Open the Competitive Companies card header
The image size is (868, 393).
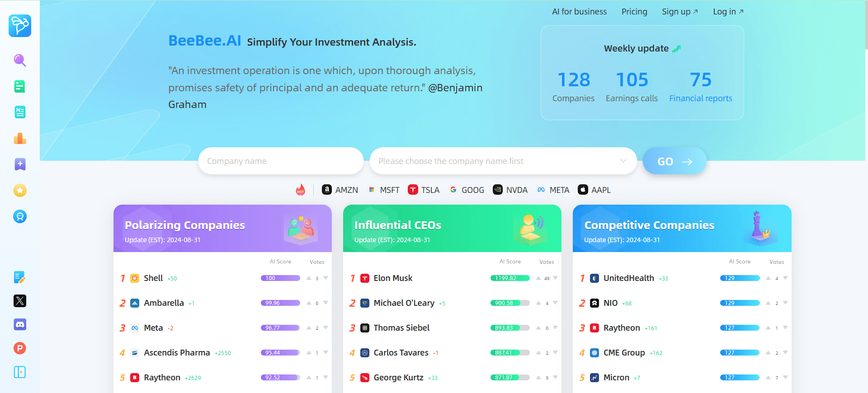pos(682,229)
